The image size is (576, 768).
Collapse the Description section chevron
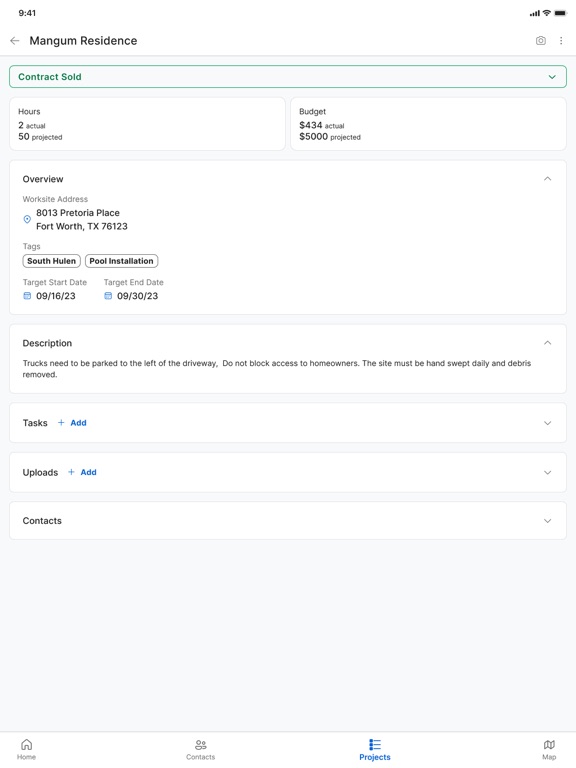pyautogui.click(x=548, y=343)
